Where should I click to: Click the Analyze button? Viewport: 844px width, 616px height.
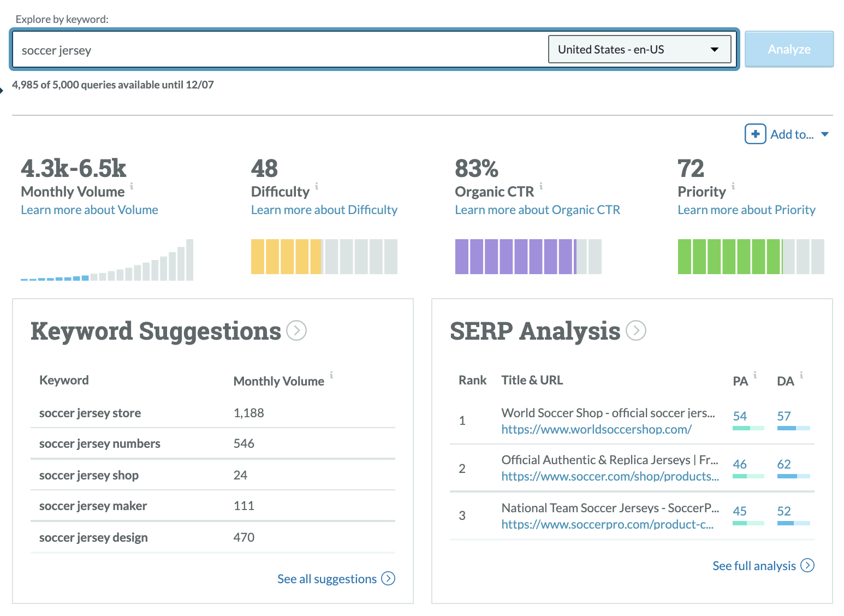[788, 49]
